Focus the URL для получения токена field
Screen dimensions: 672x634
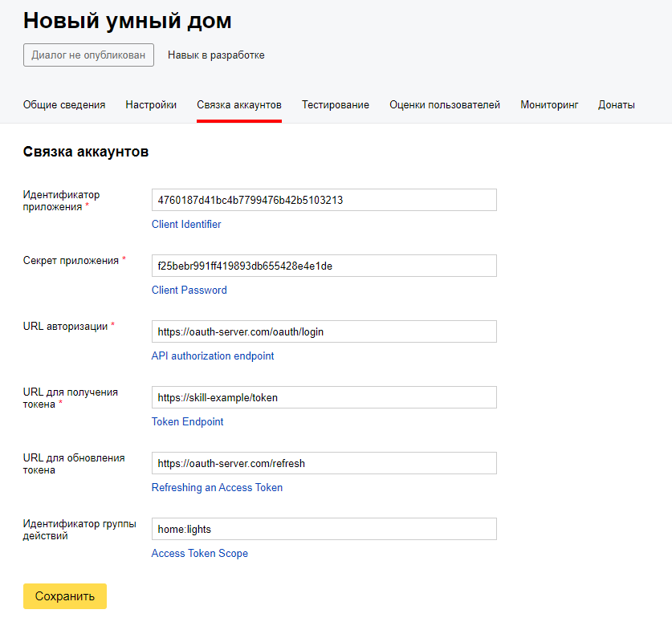tap(324, 397)
